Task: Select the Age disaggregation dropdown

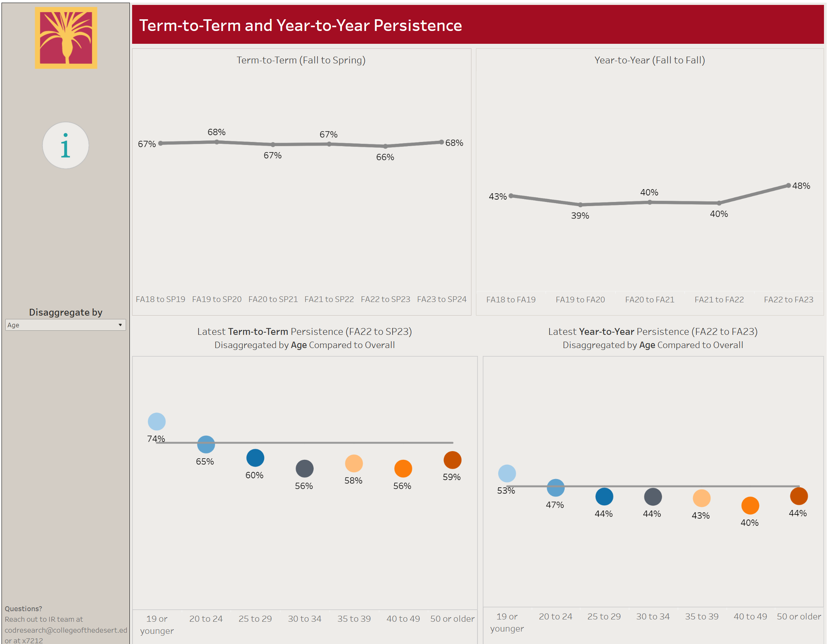Action: coord(63,324)
